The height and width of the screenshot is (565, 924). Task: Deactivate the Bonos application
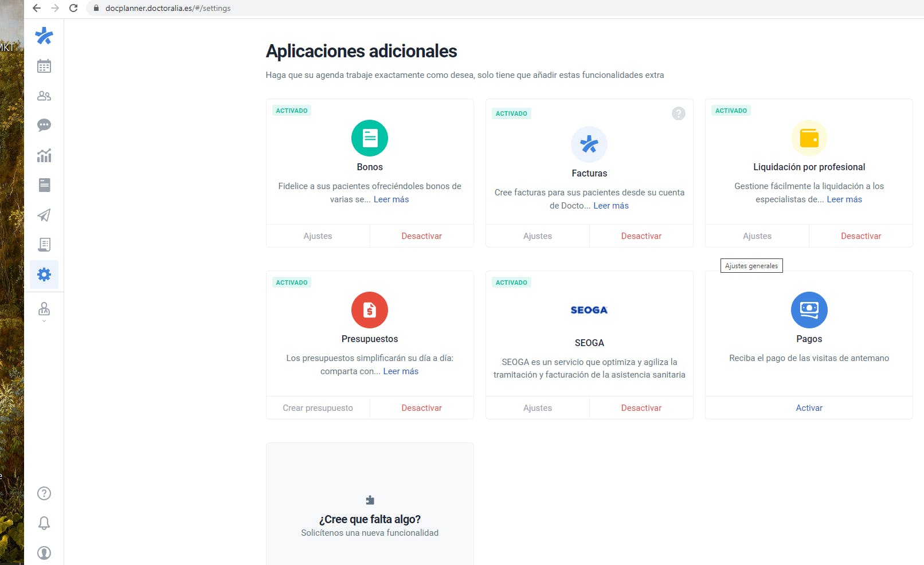pyautogui.click(x=422, y=236)
